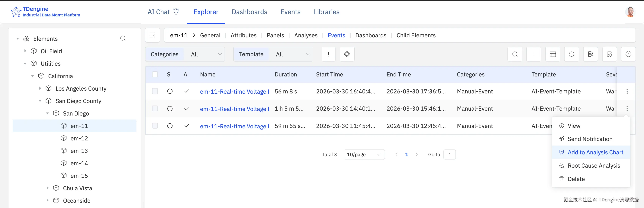Click the status circle of the 16:40 event
644x208 pixels.
[x=170, y=91]
